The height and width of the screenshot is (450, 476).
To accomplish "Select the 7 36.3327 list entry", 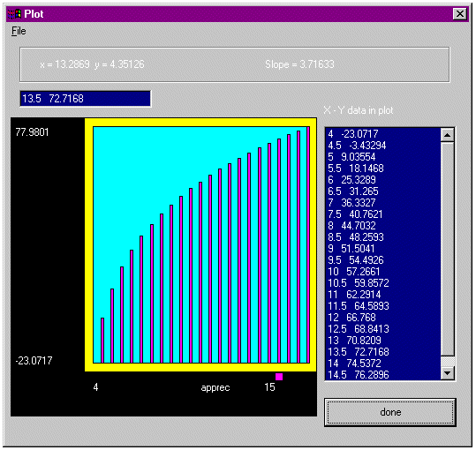I will coord(382,203).
